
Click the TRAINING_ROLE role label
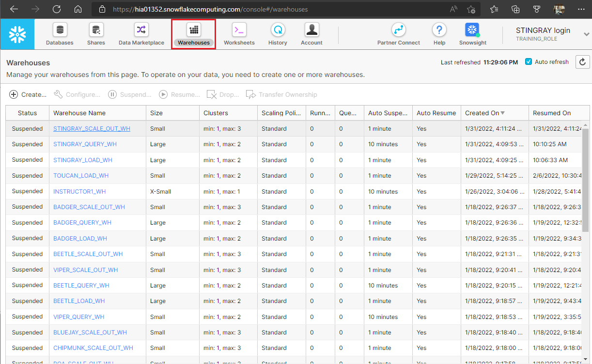(536, 39)
